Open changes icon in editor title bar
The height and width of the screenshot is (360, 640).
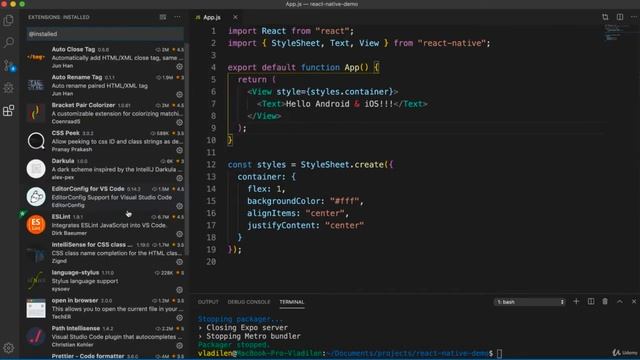point(605,17)
